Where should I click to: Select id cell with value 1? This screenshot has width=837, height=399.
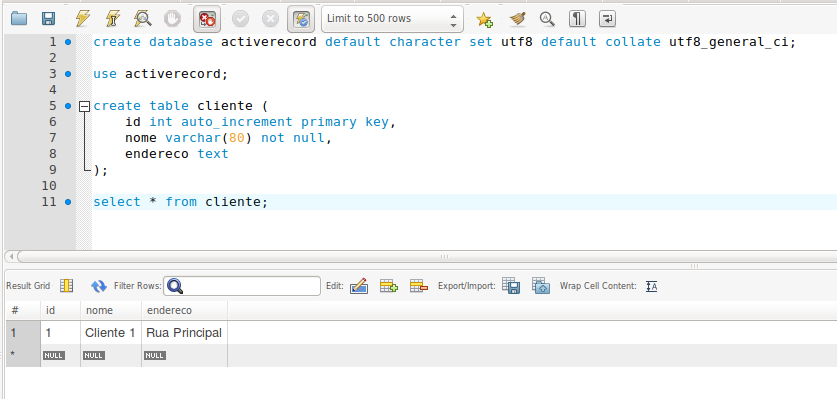click(x=60, y=333)
